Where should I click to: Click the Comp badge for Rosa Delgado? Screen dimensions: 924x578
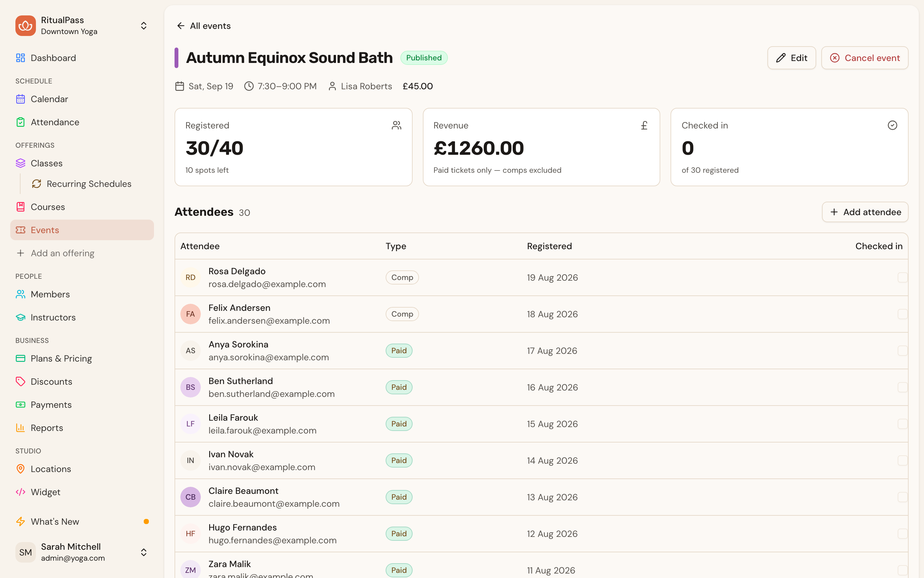402,277
